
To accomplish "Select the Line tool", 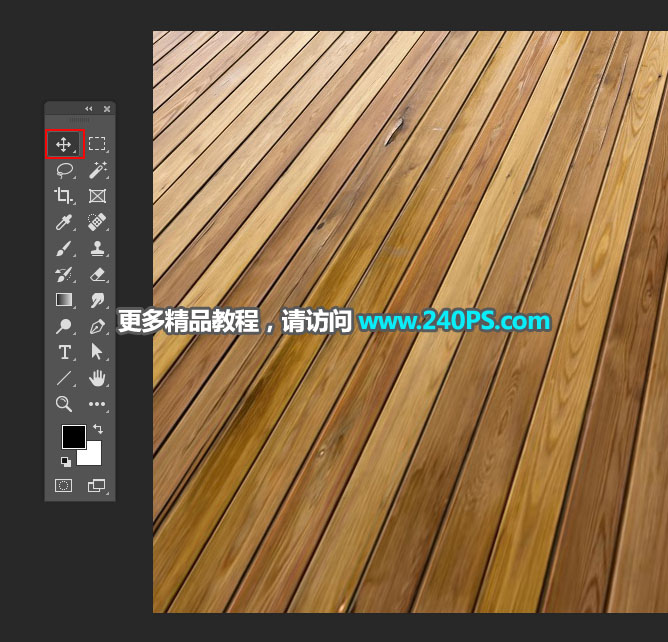I will 64,378.
